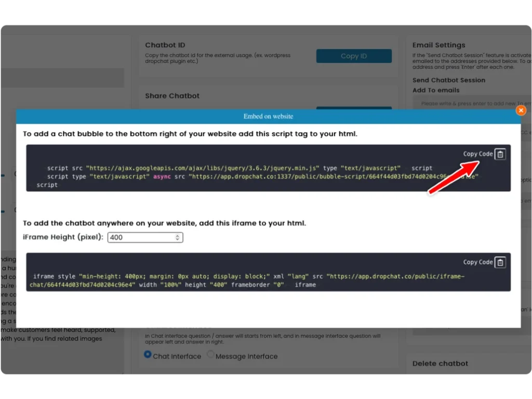Viewport: 532px width, 399px height.
Task: Click the Copy ID button
Action: 354,56
